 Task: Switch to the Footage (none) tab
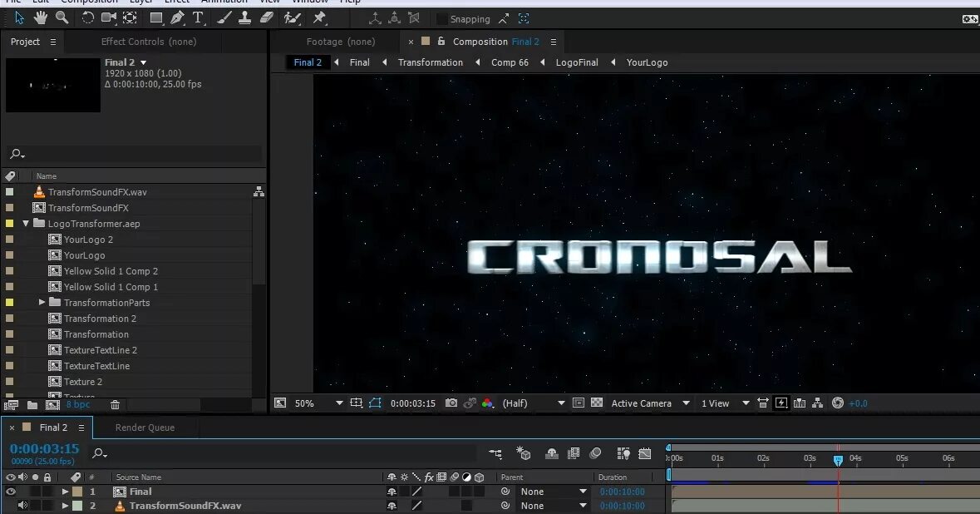pyautogui.click(x=341, y=42)
